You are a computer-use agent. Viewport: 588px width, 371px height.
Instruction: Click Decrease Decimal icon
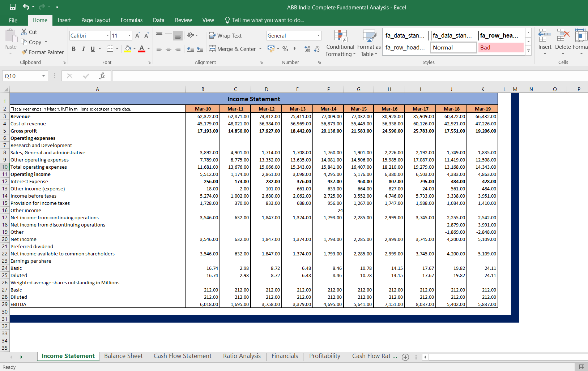[x=317, y=48]
